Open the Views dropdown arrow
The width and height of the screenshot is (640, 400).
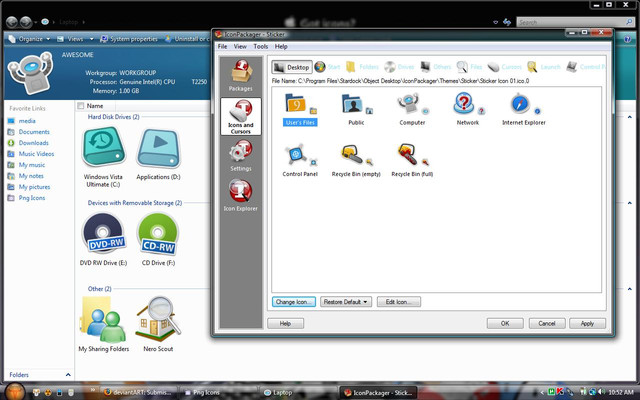pos(91,39)
